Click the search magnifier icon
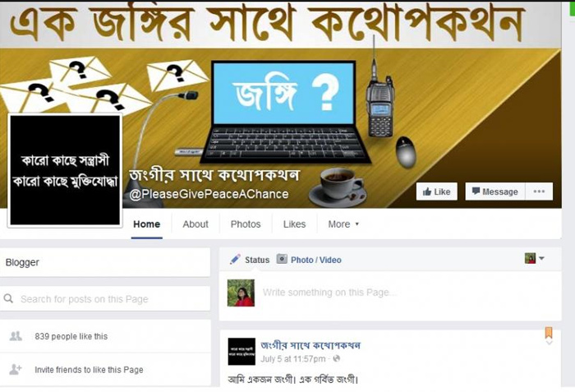The width and height of the screenshot is (575, 392). tap(8, 299)
